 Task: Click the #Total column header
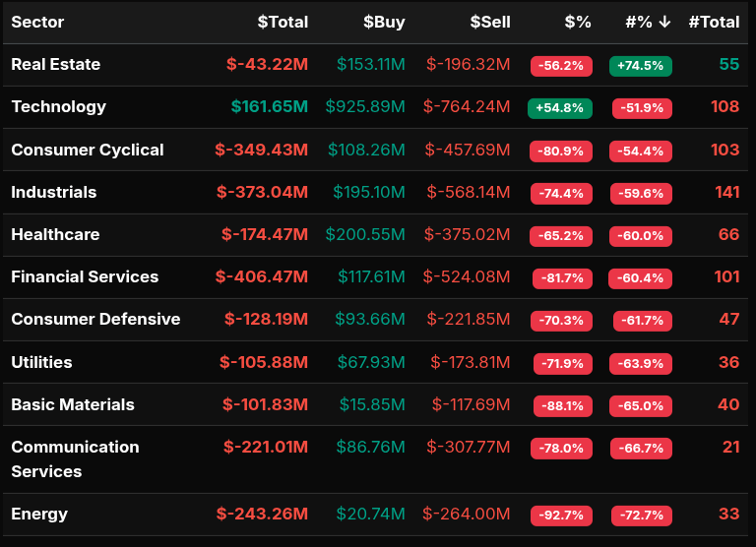tap(714, 22)
